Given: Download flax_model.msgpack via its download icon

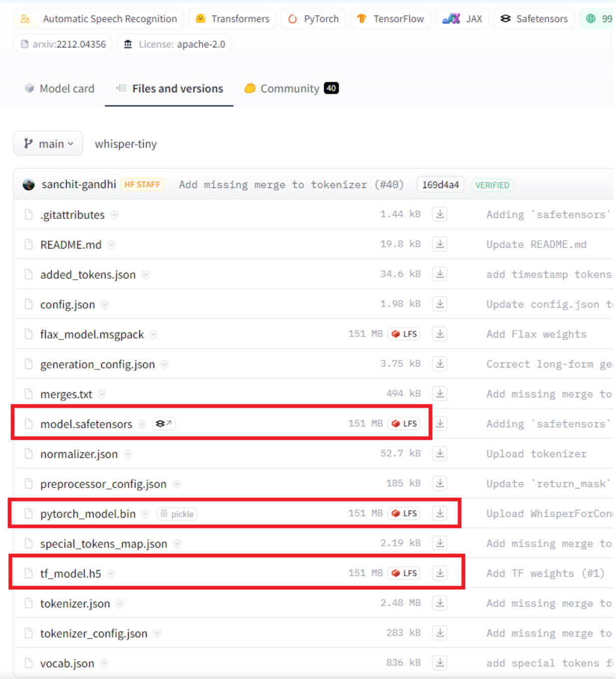Looking at the screenshot, I should (440, 334).
